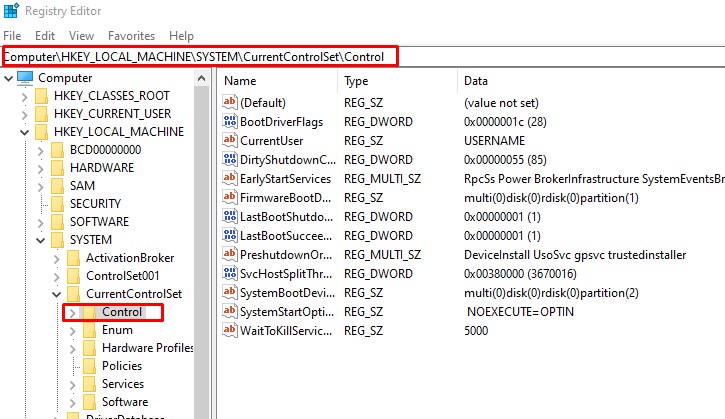This screenshot has height=419, width=725.
Task: Click REG_MULTI_SZ type of EarlyStartServices
Action: pyautogui.click(x=382, y=179)
